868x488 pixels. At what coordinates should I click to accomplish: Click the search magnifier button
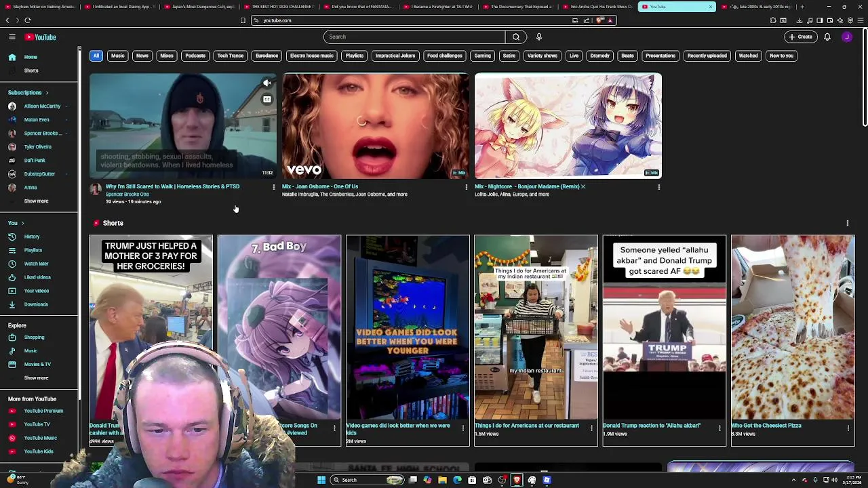[x=516, y=37]
